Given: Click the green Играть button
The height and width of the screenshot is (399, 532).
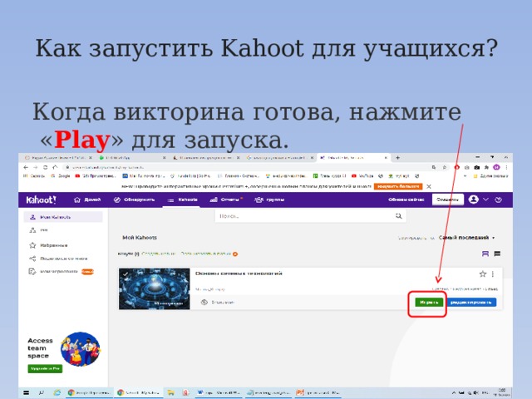Looking at the screenshot, I should [x=429, y=302].
